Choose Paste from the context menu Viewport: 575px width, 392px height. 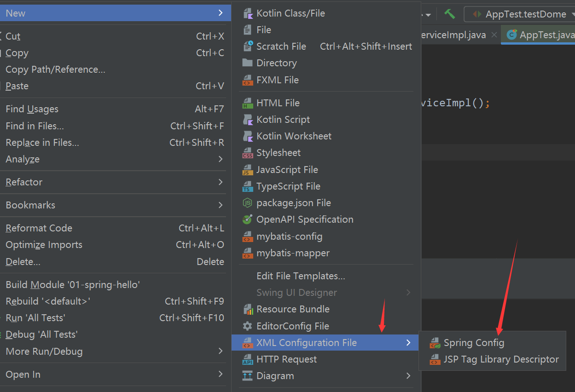(116, 86)
